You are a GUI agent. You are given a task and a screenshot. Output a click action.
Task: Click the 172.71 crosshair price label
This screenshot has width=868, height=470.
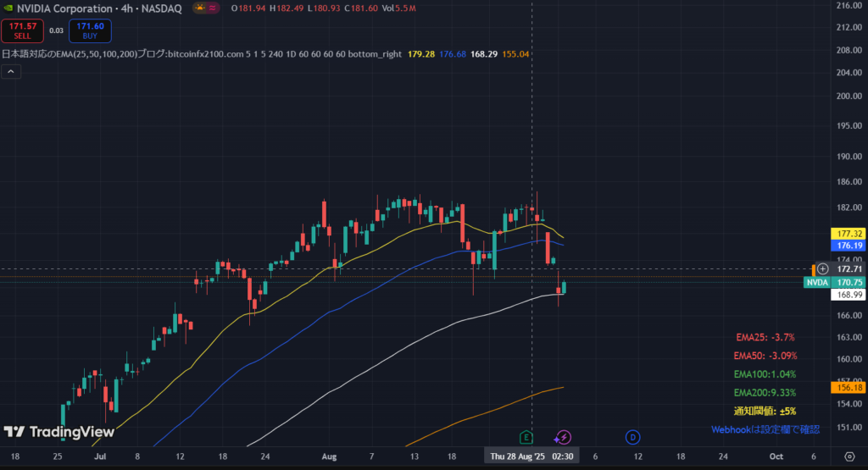coord(849,269)
